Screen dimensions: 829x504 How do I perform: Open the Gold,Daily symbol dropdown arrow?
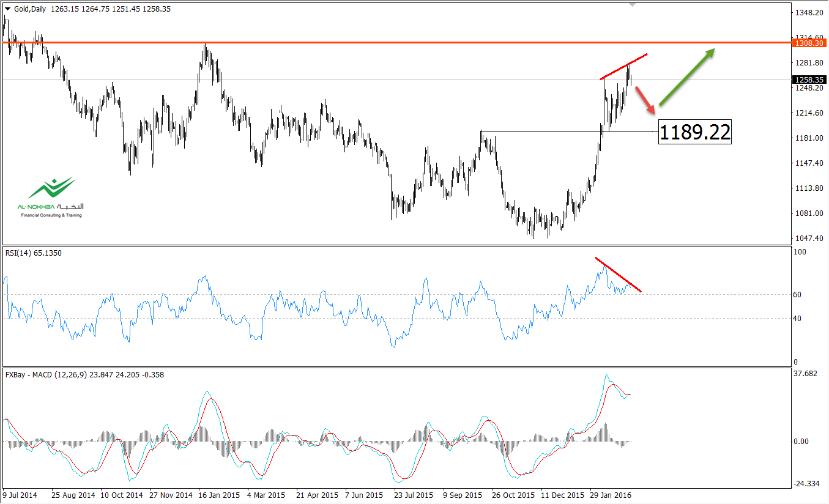coord(9,9)
